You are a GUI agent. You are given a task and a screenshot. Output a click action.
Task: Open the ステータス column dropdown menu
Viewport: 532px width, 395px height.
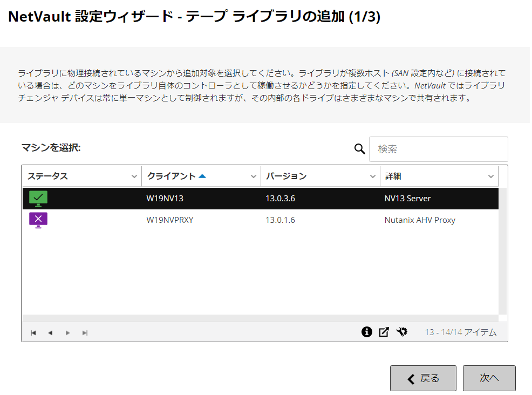pyautogui.click(x=134, y=176)
